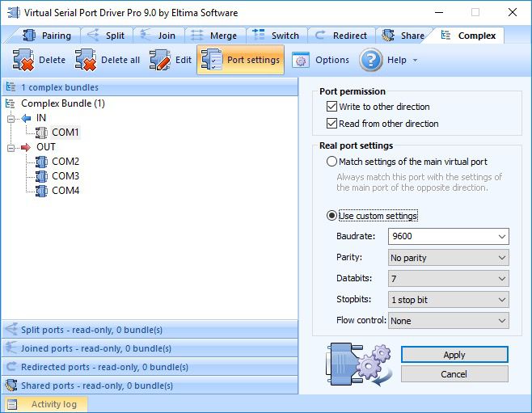
Task: Expand the Redirected ports read-only panel
Action: [x=150, y=367]
